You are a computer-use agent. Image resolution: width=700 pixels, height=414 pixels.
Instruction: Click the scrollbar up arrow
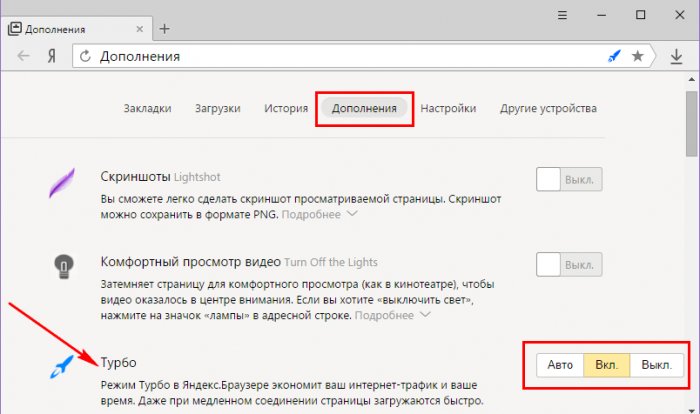click(x=692, y=79)
